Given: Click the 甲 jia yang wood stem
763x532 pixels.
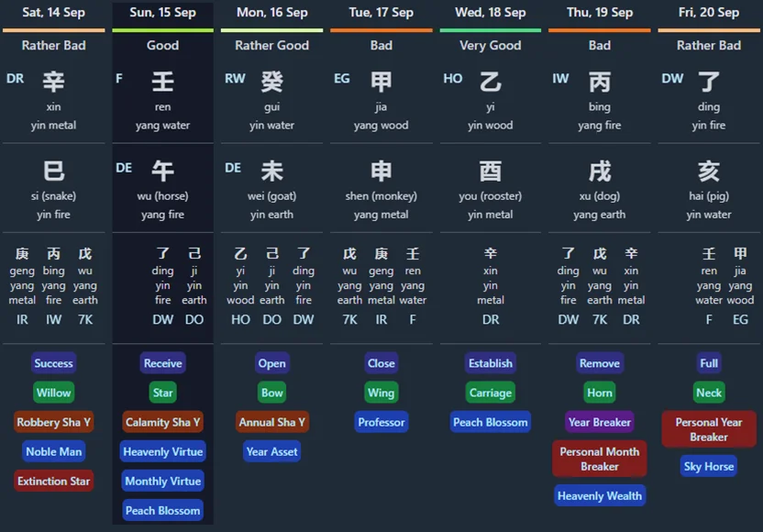Looking at the screenshot, I should click(x=381, y=83).
